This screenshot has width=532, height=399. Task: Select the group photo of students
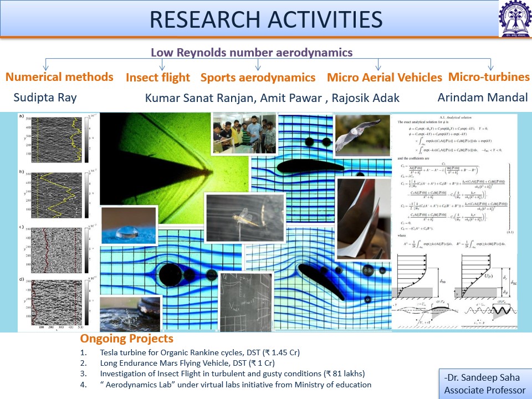(x=244, y=134)
